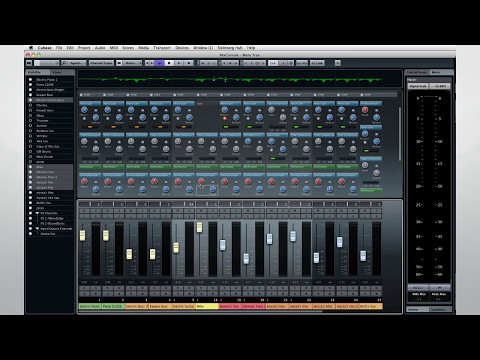Screen dimensions: 480x360
Task: Click the red knob in the rightmost top rack
Action: [365, 110]
